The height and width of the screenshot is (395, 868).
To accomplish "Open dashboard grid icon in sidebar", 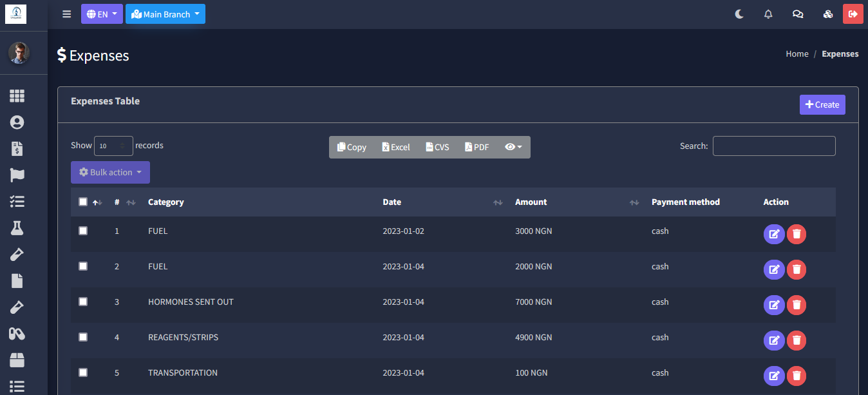I will [17, 96].
